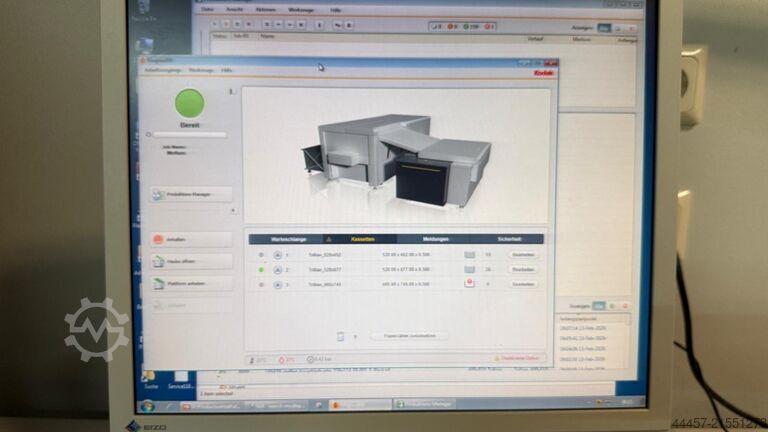768x432 pixels.
Task: Select the radio button for cassette 3
Action: [262, 285]
